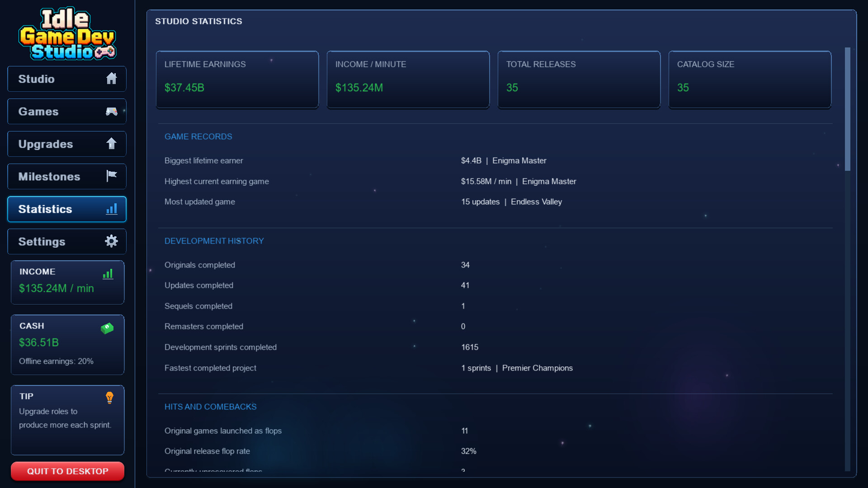Open the Settings page
Screen dimensions: 868x488
[x=67, y=242]
